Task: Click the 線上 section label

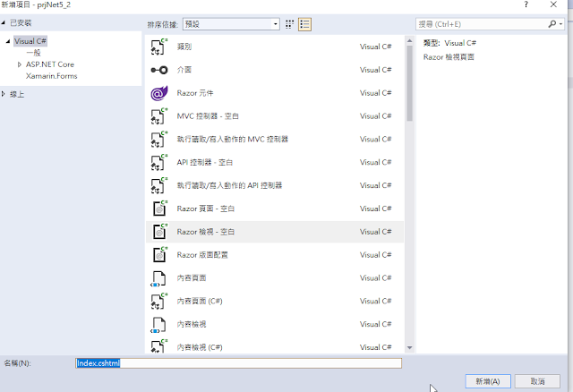Action: point(17,94)
